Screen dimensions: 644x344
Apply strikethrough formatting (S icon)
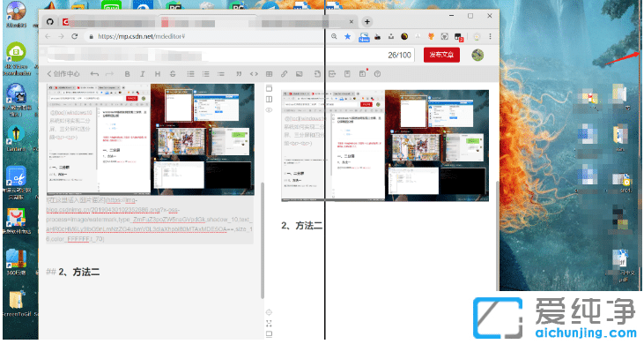173,74
